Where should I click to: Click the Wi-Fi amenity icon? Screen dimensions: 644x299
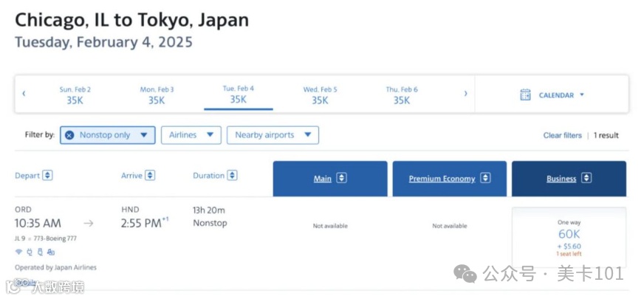[x=18, y=252]
